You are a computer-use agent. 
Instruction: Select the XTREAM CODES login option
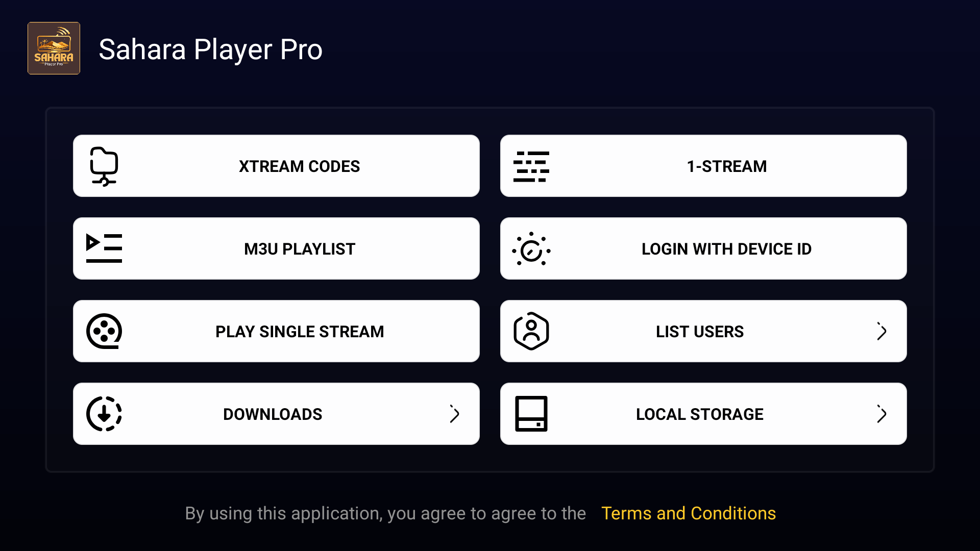(276, 166)
